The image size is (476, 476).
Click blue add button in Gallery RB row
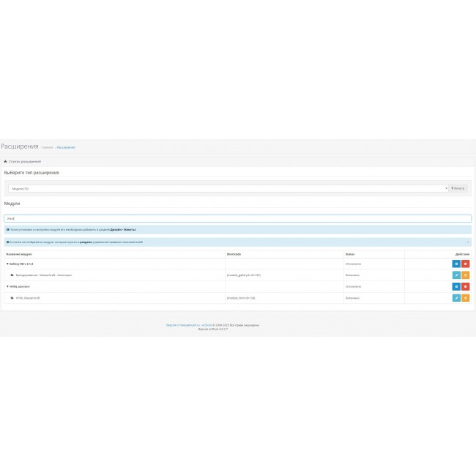456,264
